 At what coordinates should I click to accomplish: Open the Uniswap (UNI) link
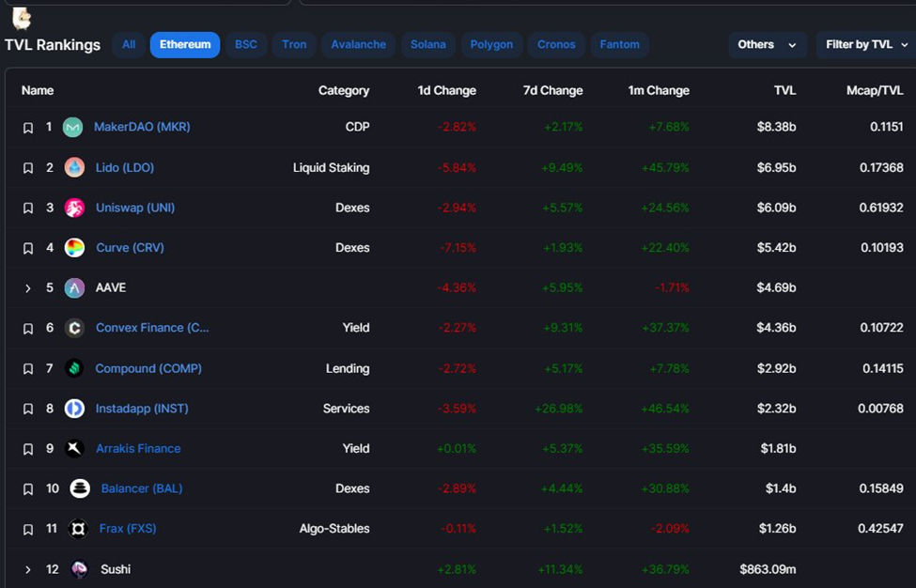(135, 208)
